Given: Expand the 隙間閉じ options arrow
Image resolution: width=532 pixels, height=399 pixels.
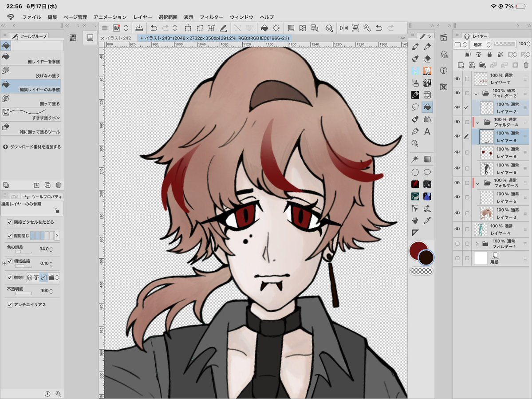Looking at the screenshot, I should (57, 236).
